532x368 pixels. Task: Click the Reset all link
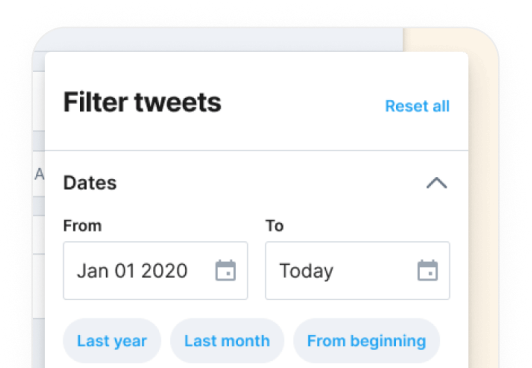tap(417, 106)
